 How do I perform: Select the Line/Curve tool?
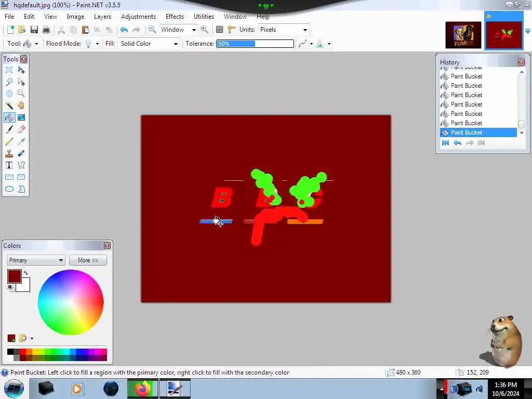click(21, 165)
